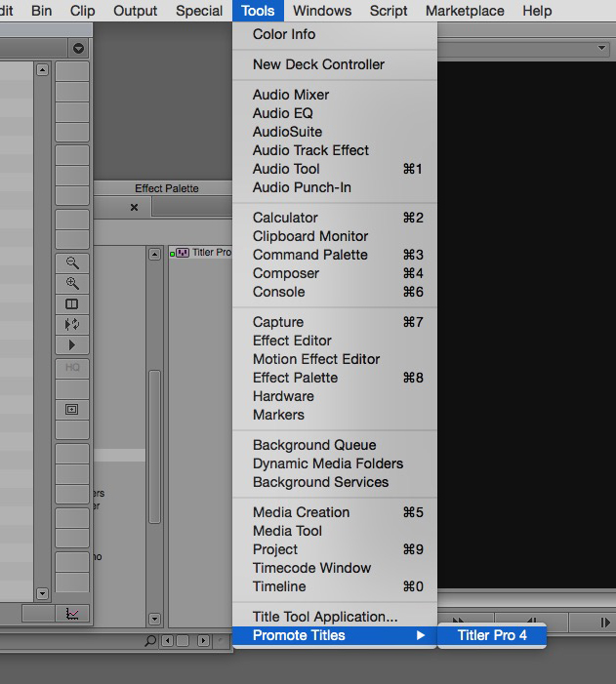Open the Audio Mixer tool
This screenshot has width=616, height=684.
pos(335,95)
